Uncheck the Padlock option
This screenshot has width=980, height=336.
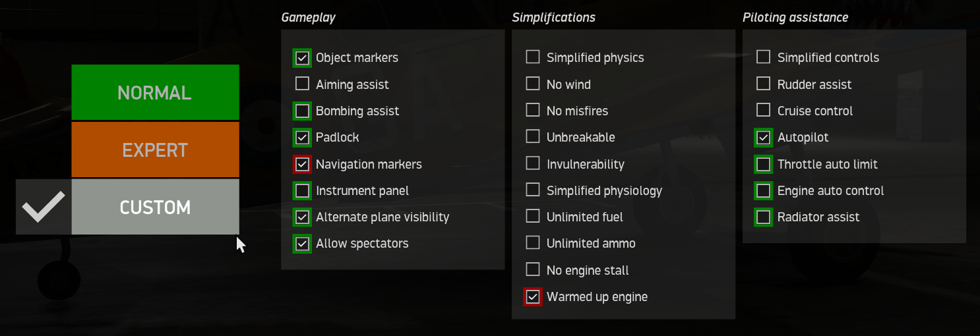click(x=302, y=138)
